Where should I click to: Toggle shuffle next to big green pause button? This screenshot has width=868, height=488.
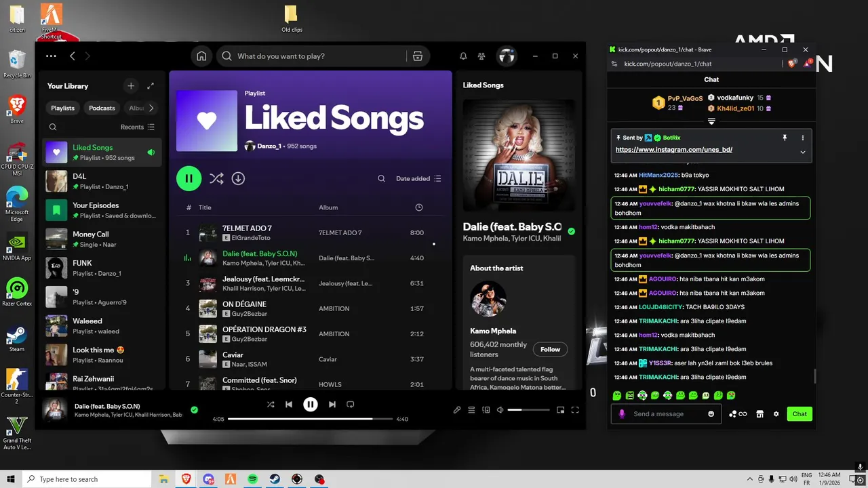tap(216, 178)
